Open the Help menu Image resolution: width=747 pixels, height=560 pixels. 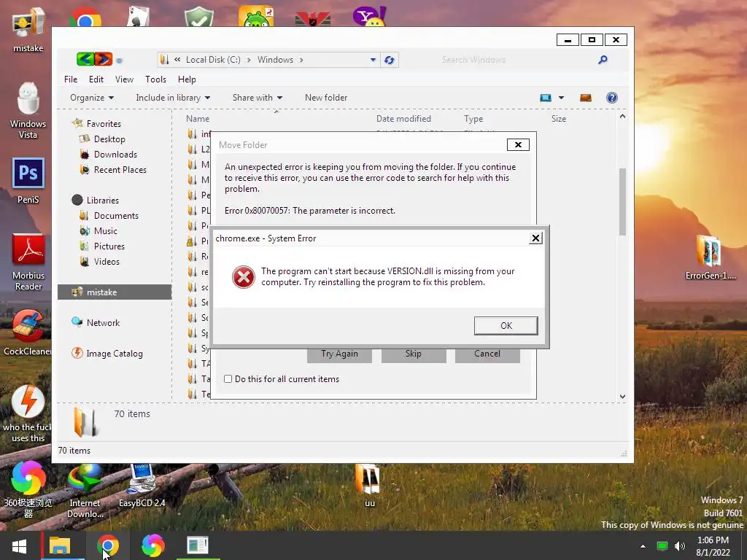(187, 79)
